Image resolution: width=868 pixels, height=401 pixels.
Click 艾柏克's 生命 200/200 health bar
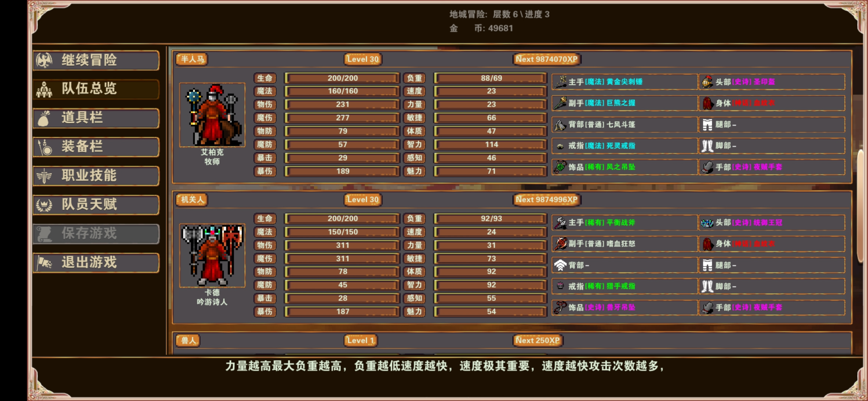coord(342,78)
